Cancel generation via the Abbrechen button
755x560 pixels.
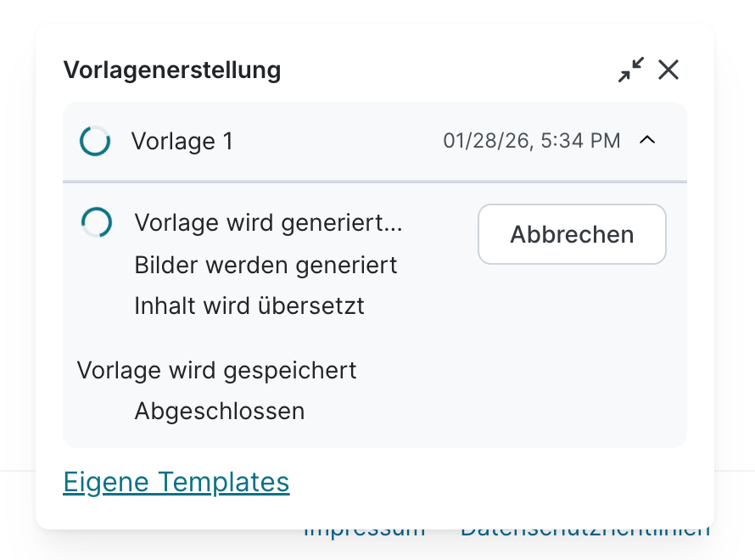pos(571,234)
